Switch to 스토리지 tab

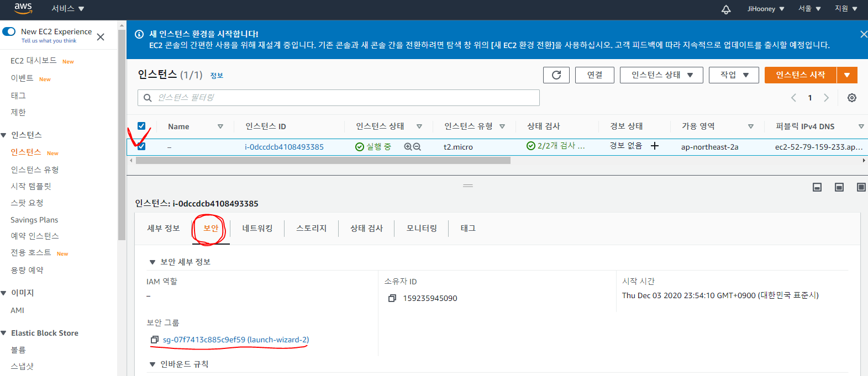point(312,229)
